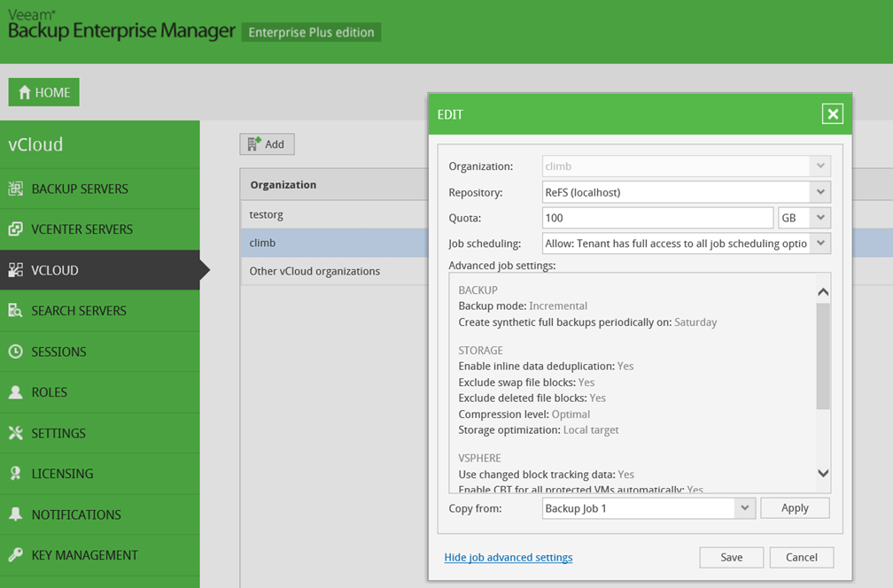Click Compression level: Optimal line
The image size is (893, 588).
(524, 414)
